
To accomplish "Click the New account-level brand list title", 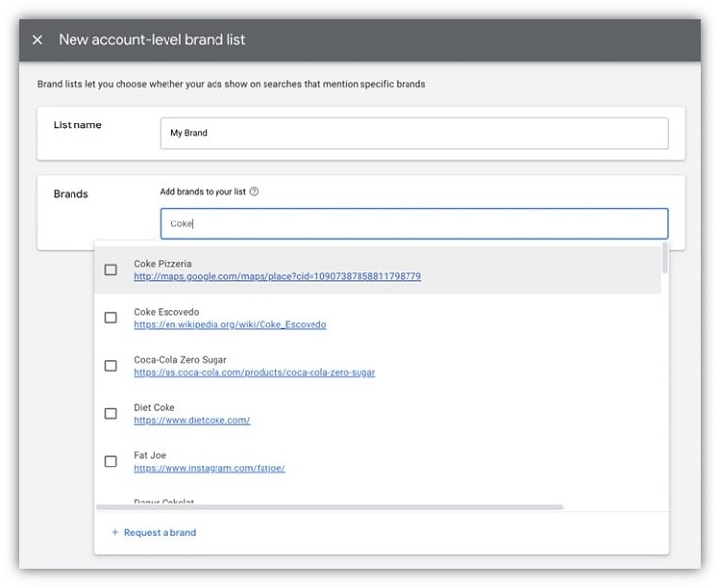I will (x=152, y=40).
